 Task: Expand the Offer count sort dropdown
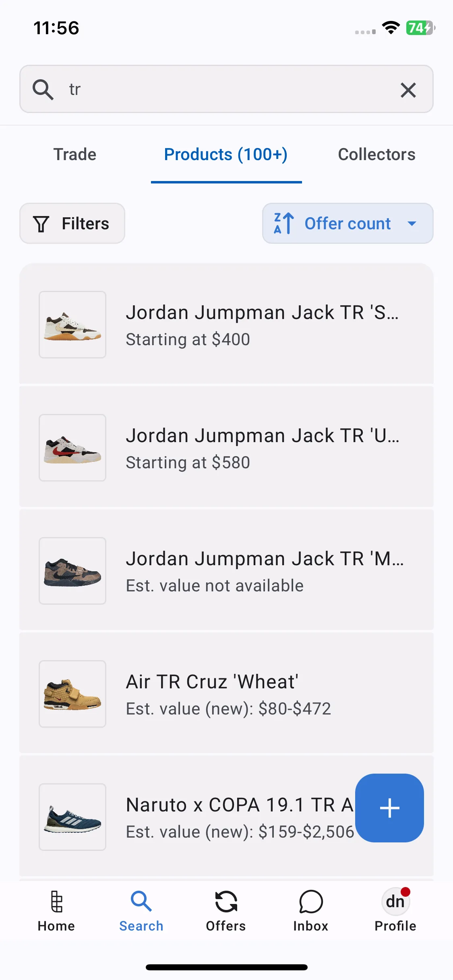click(x=348, y=223)
